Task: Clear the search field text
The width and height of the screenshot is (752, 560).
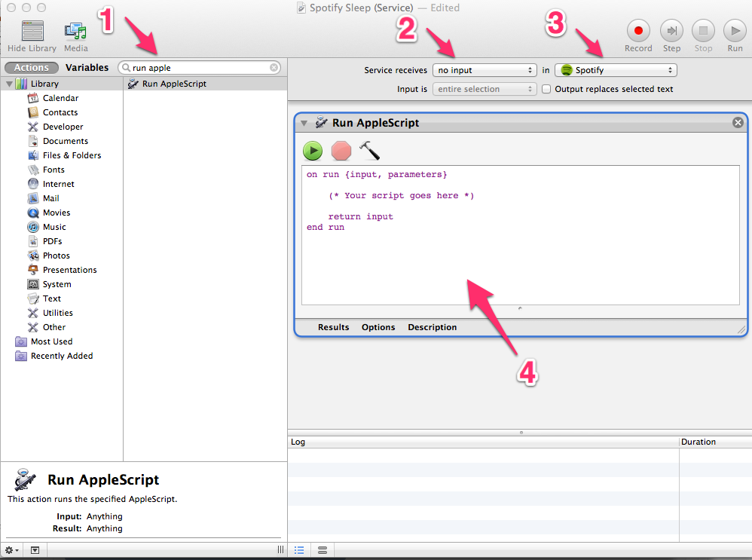Action: pyautogui.click(x=274, y=68)
